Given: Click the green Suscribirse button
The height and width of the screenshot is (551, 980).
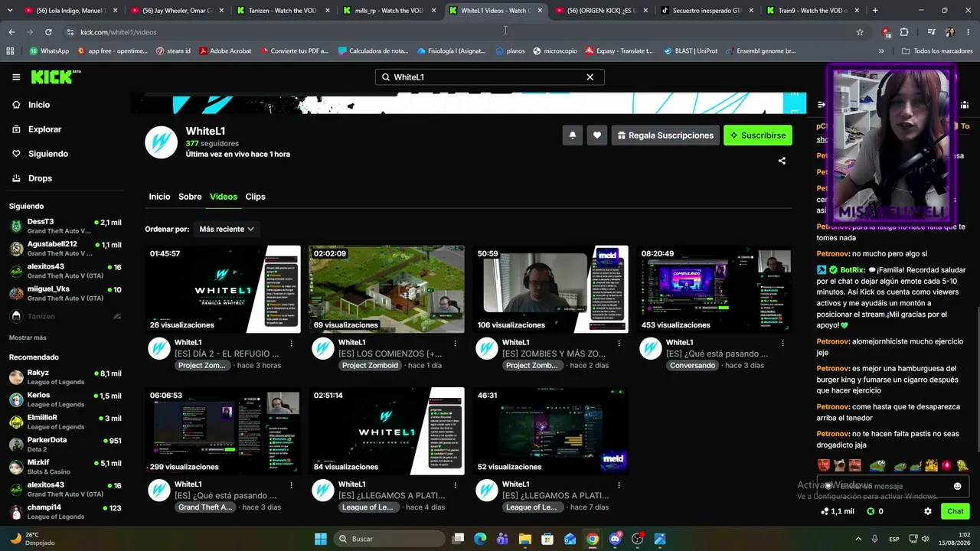Looking at the screenshot, I should [x=758, y=135].
